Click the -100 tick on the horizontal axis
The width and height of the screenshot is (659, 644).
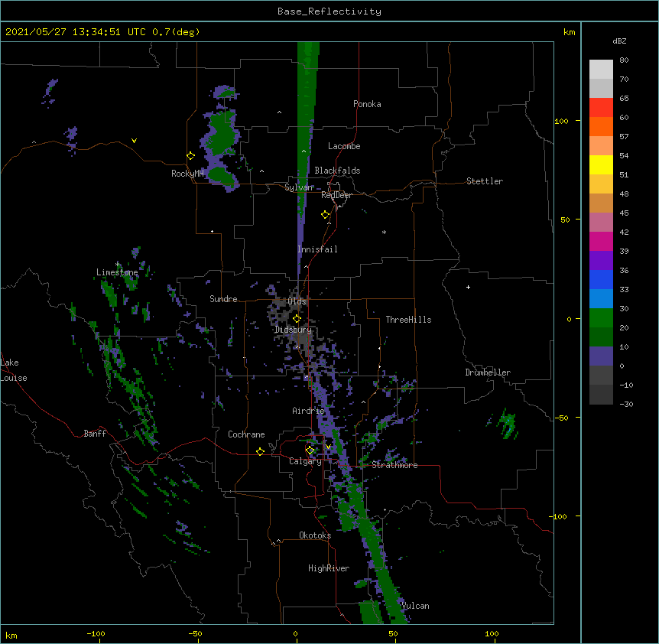(x=96, y=634)
